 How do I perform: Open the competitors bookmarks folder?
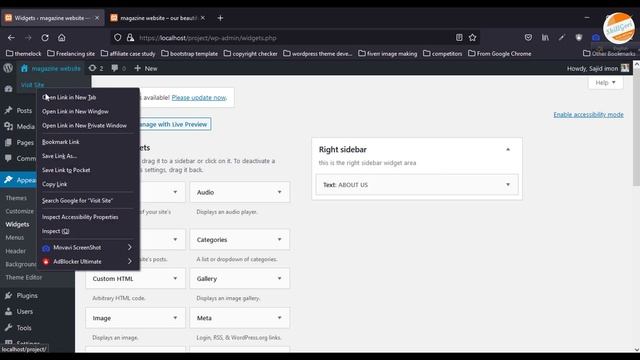pos(443,53)
